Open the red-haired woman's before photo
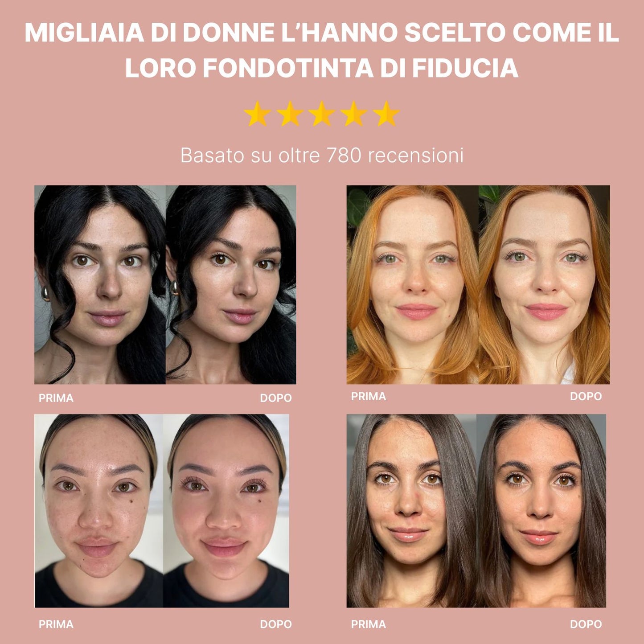This screenshot has width=644, height=644. pyautogui.click(x=413, y=285)
